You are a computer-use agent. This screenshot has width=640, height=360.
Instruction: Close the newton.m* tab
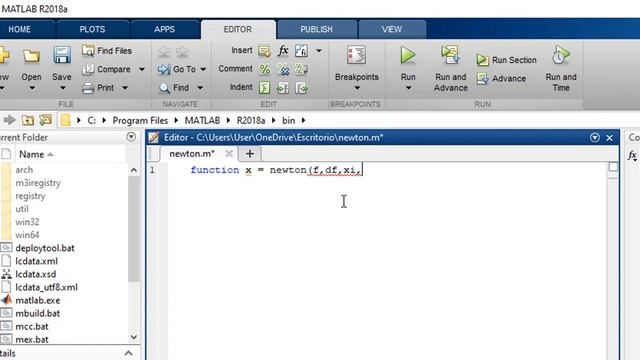tap(229, 154)
